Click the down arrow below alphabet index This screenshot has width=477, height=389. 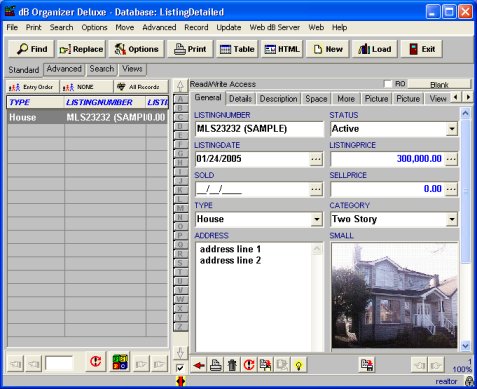coord(180,352)
